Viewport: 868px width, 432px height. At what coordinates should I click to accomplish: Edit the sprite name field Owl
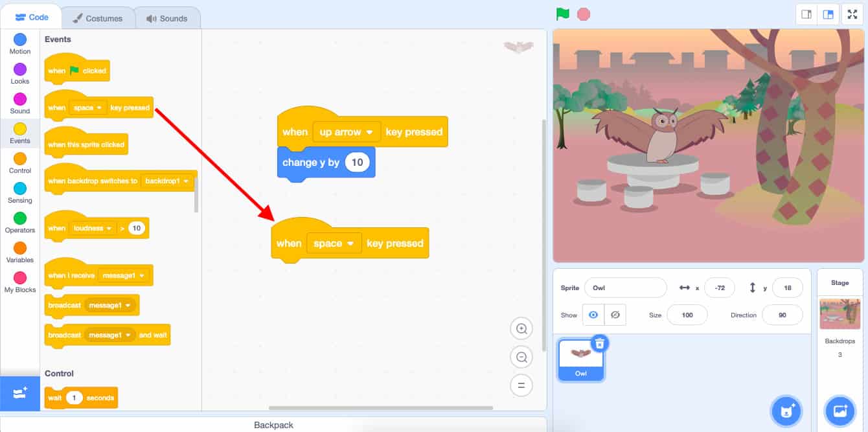[625, 288]
